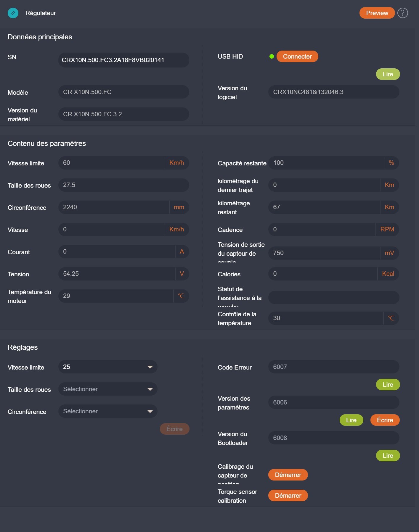Click Écrire button under Version des paramètres

point(385,420)
